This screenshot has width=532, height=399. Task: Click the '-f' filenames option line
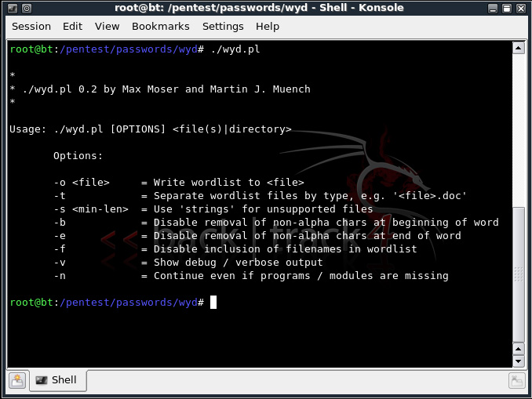[x=235, y=249]
